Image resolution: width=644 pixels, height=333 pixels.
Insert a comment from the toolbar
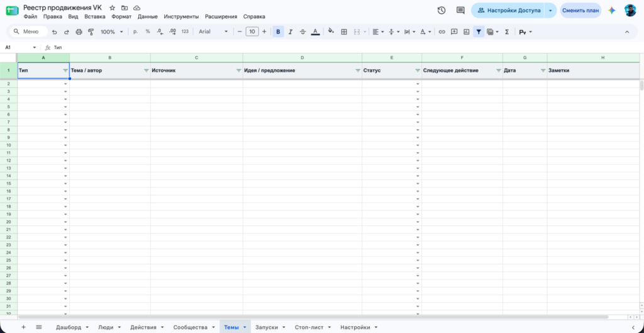(x=454, y=31)
